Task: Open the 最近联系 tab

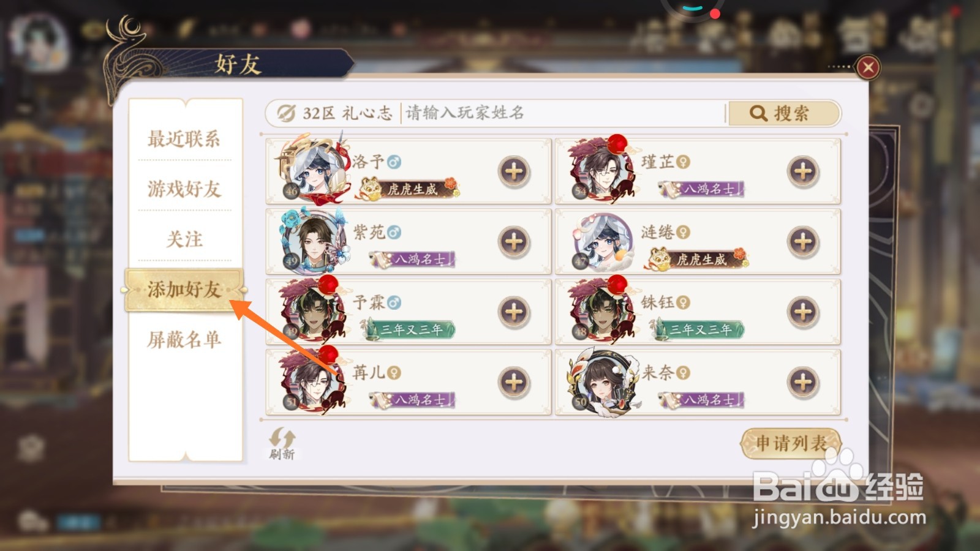Action: tap(184, 139)
